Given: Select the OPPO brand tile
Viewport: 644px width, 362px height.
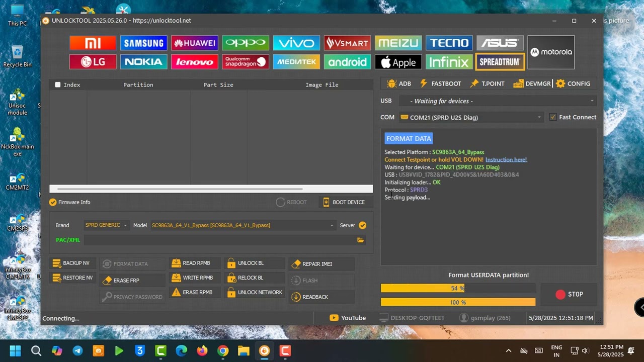Looking at the screenshot, I should pyautogui.click(x=246, y=43).
